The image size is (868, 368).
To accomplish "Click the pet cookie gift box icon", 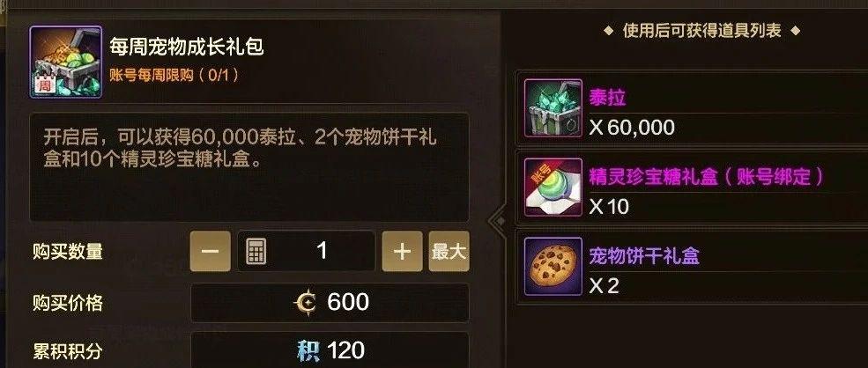I will pyautogui.click(x=553, y=266).
